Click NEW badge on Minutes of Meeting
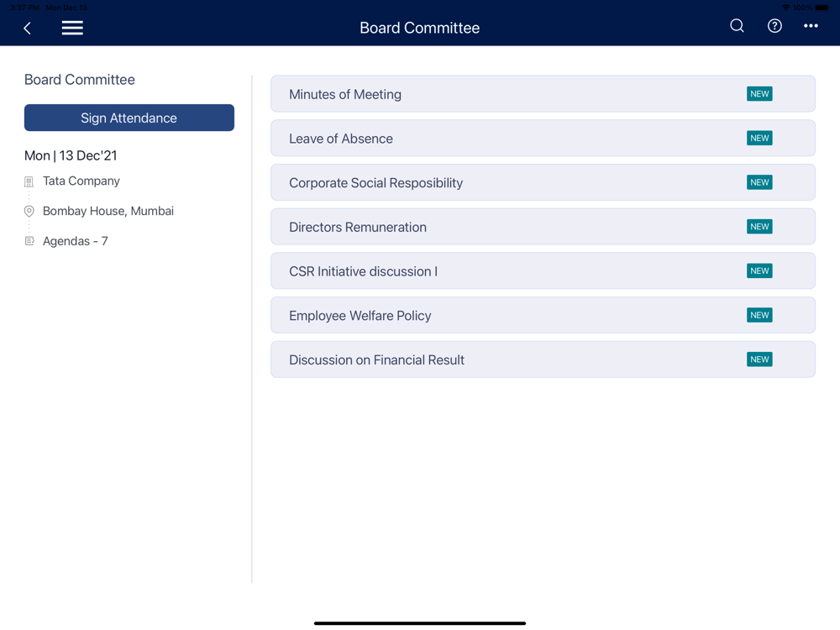This screenshot has height=630, width=840. [759, 94]
